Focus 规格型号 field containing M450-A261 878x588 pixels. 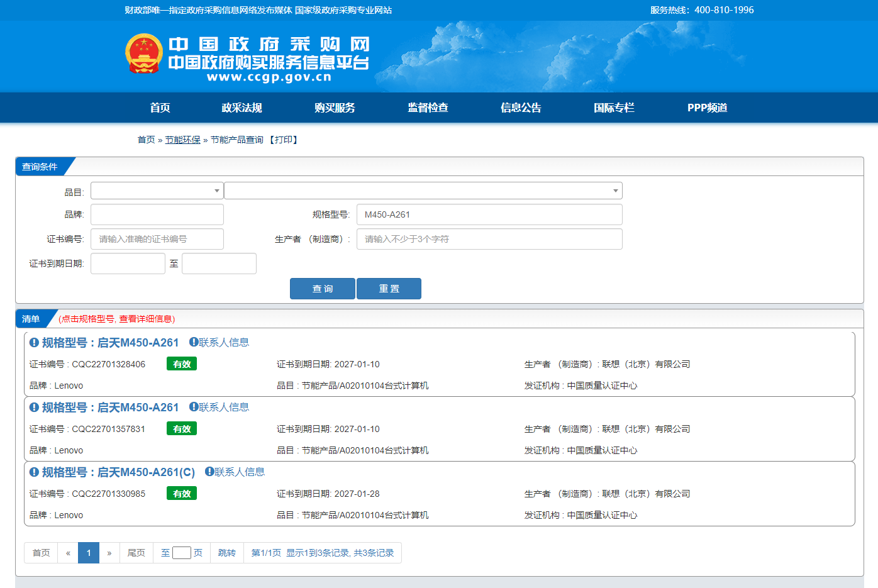coord(489,214)
